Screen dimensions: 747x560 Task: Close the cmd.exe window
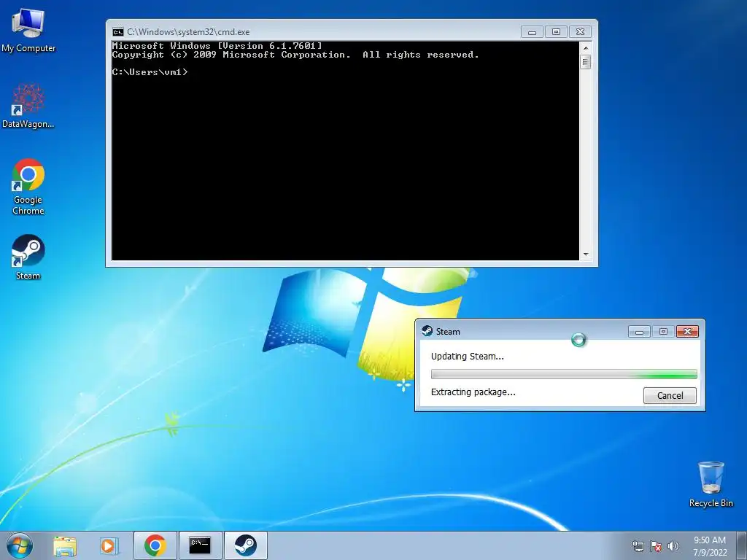(580, 32)
